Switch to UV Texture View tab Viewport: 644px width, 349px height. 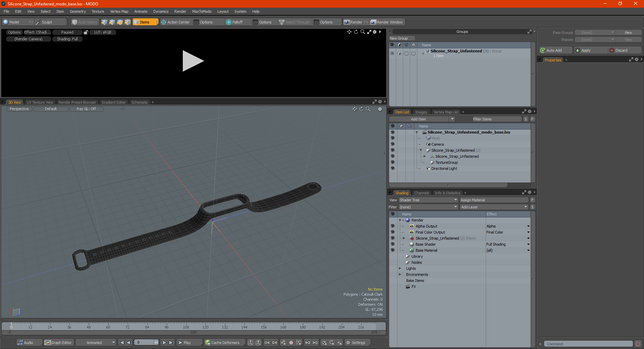[x=40, y=102]
